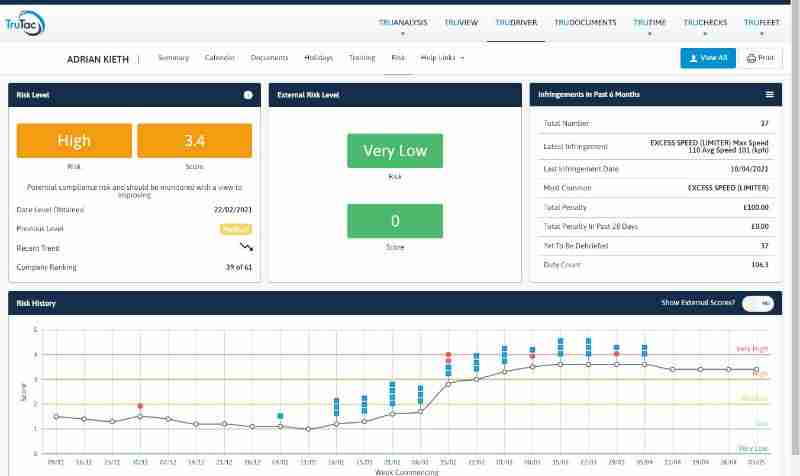The width and height of the screenshot is (800, 476).
Task: Click the external score 0 badge
Action: (395, 221)
